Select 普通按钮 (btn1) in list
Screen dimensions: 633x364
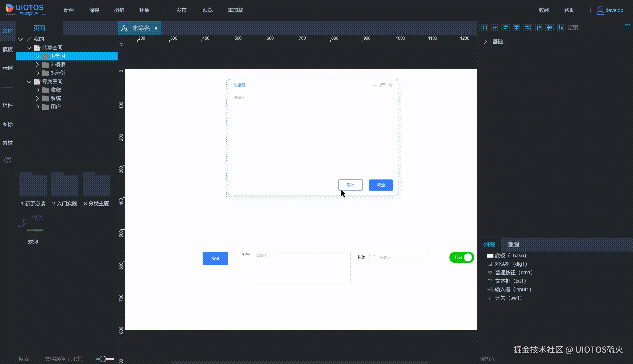(x=514, y=273)
